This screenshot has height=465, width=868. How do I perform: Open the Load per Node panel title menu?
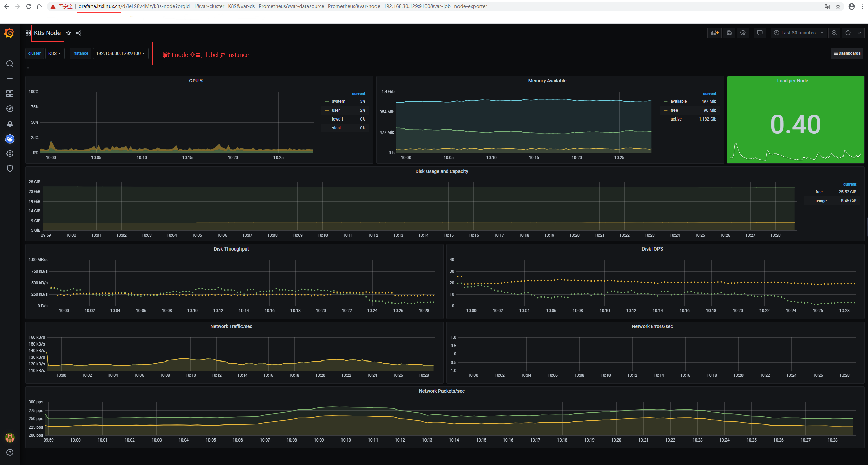click(x=792, y=81)
